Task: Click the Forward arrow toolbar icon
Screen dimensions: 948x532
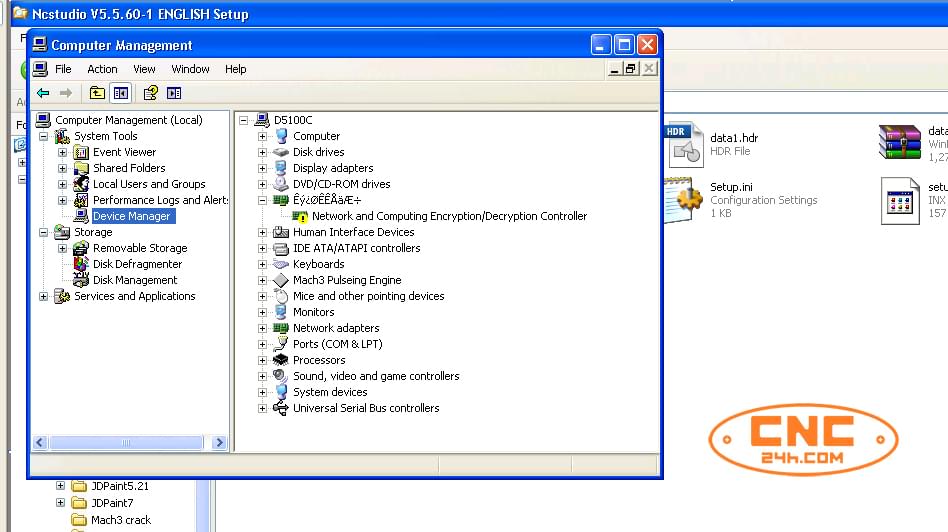Action: coord(66,93)
